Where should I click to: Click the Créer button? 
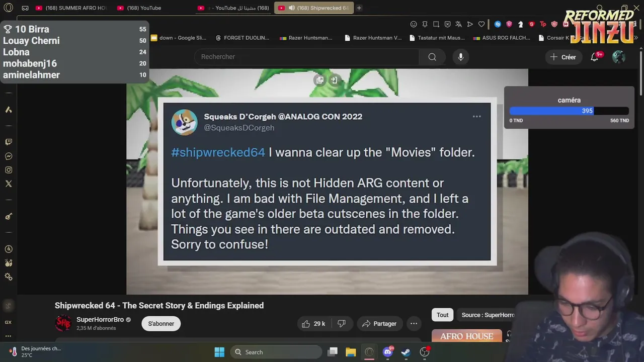[x=563, y=57]
